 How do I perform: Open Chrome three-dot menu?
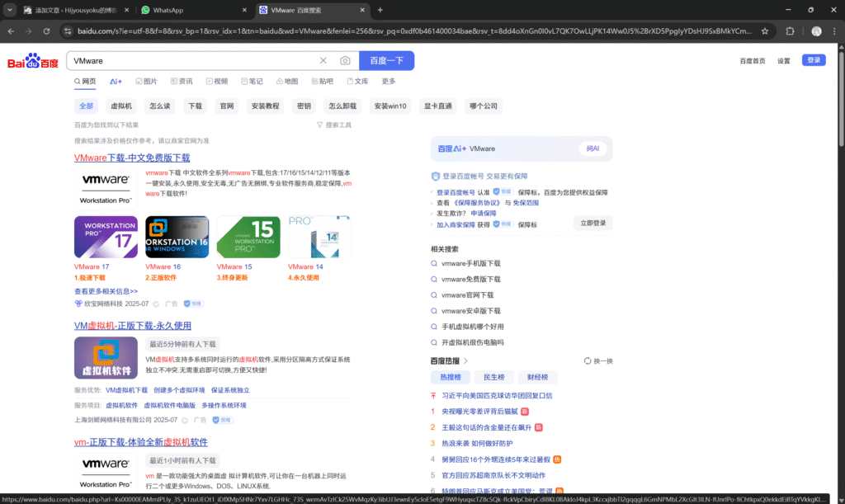[834, 31]
